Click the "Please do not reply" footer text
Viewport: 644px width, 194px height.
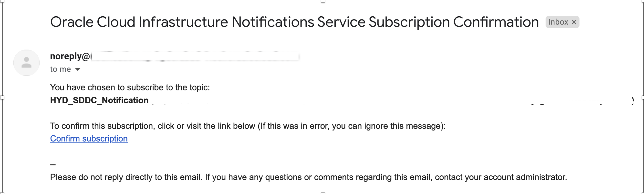click(x=309, y=177)
